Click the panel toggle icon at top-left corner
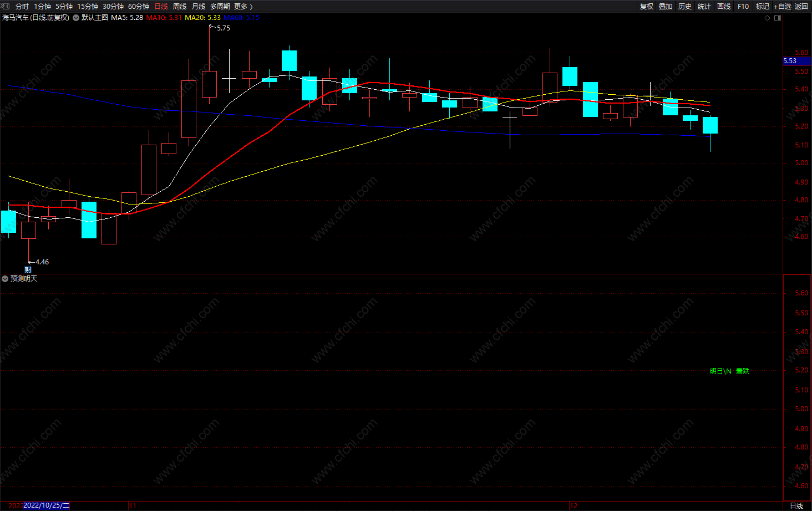 pos(6,6)
